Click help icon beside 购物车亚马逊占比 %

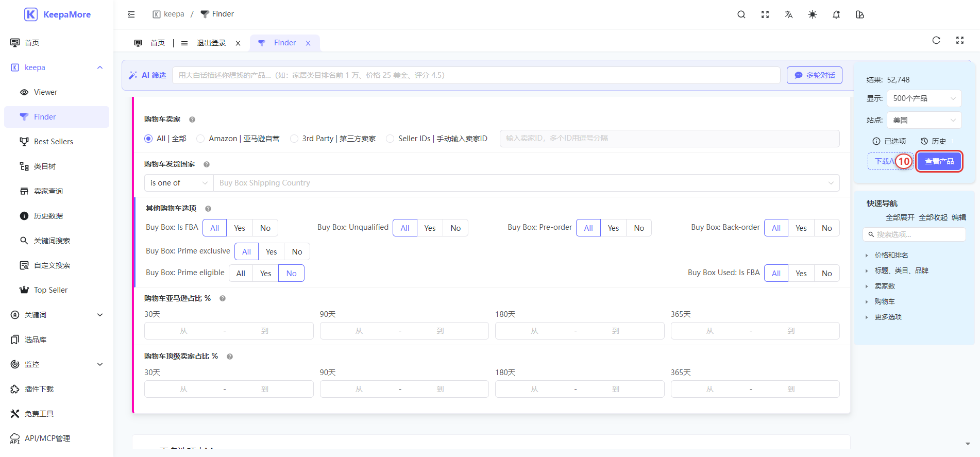tap(223, 298)
